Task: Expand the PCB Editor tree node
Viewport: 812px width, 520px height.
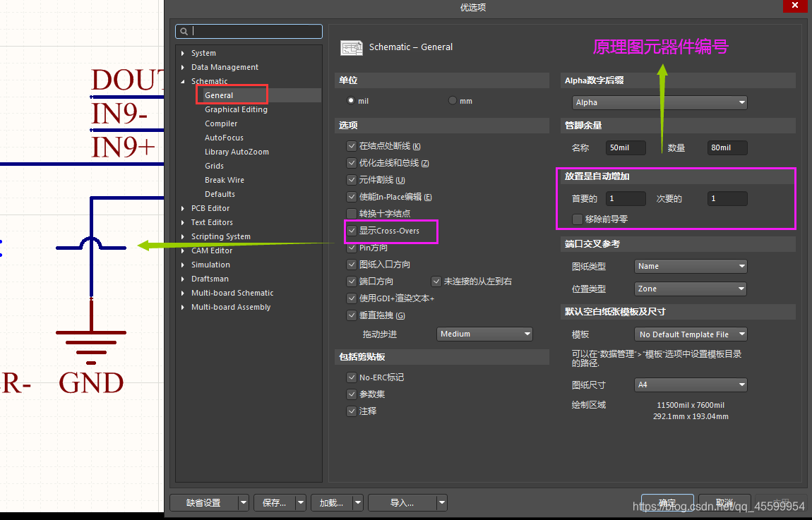Action: pyautogui.click(x=183, y=209)
